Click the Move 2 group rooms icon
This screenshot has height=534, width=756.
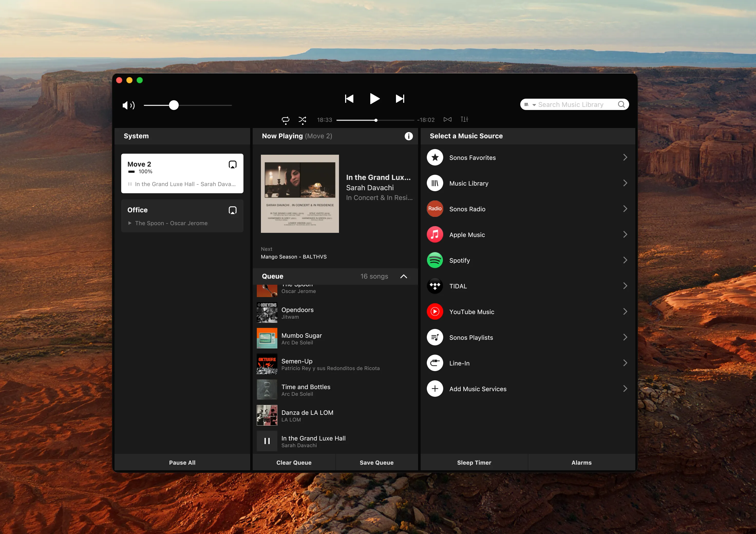232,164
